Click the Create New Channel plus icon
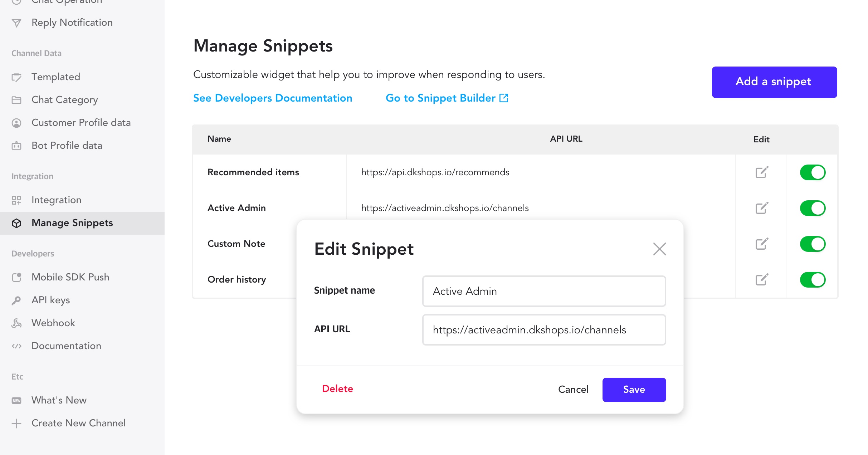The height and width of the screenshot is (455, 868). (16, 424)
